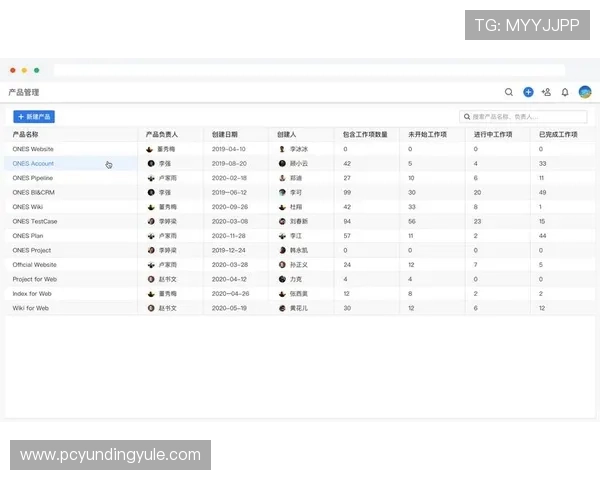
Task: Click owner avatar in ONES Pipeline row
Action: (x=151, y=178)
